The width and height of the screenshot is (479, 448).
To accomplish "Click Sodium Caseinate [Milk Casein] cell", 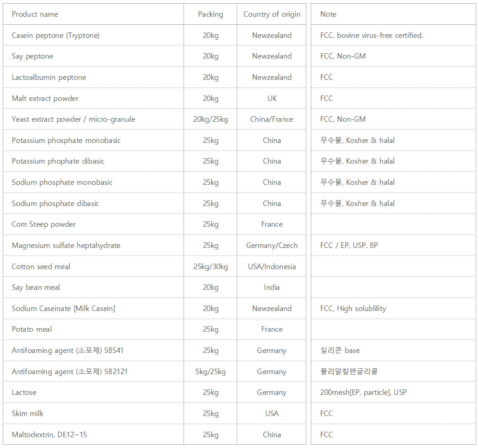I will (64, 309).
